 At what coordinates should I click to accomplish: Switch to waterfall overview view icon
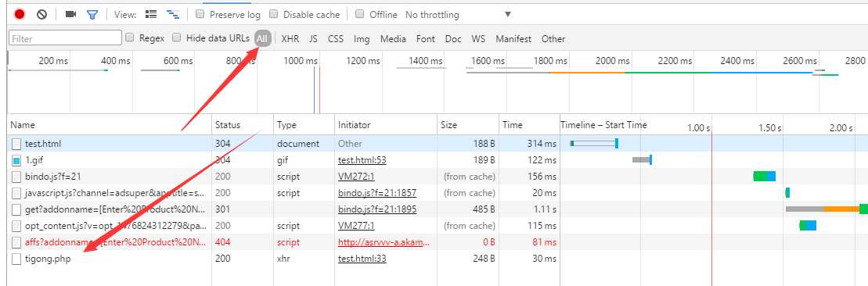[x=173, y=15]
